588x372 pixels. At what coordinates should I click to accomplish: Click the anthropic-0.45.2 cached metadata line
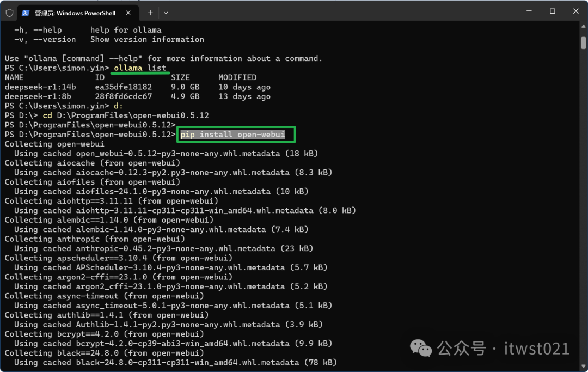[x=163, y=248]
